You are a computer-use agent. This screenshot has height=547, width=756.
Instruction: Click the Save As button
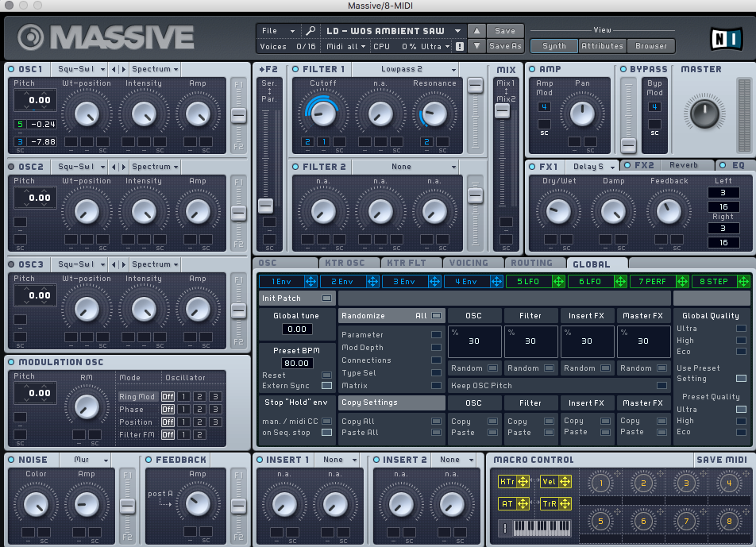click(x=505, y=46)
